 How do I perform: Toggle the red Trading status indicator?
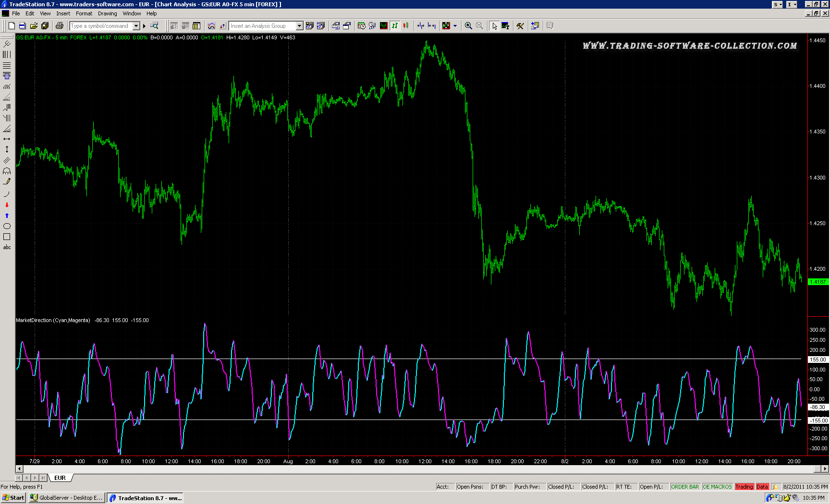[744, 487]
